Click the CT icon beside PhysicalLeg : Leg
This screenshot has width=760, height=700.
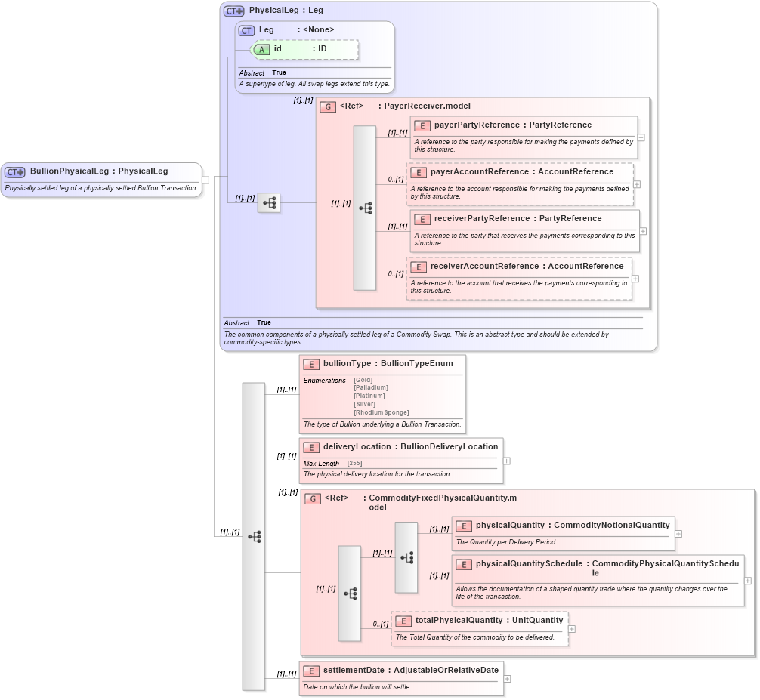[x=233, y=11]
